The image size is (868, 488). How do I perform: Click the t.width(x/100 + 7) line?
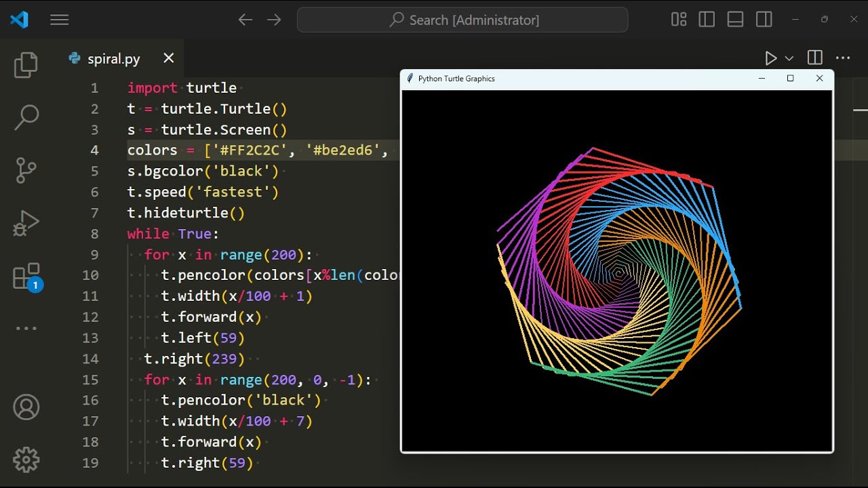pyautogui.click(x=237, y=422)
